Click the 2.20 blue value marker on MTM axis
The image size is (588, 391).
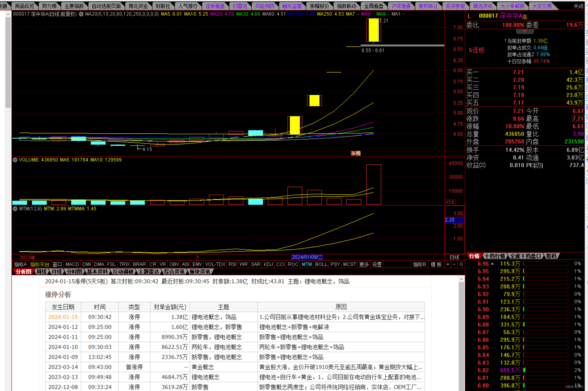click(455, 220)
